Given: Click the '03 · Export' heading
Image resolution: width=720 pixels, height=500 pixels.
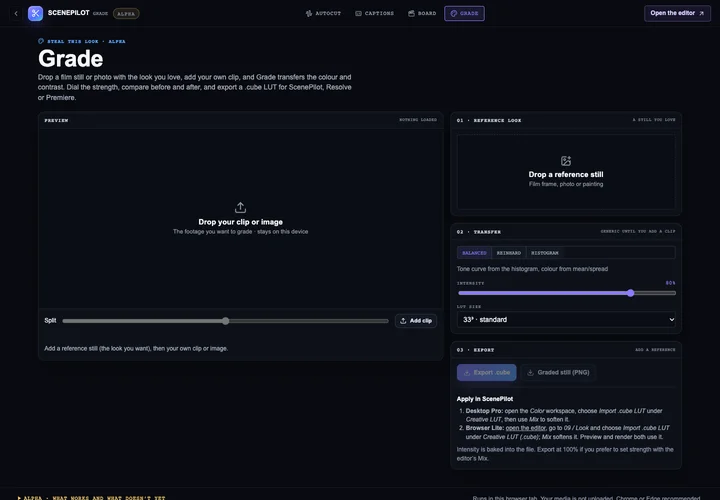Looking at the screenshot, I should pyautogui.click(x=475, y=350).
